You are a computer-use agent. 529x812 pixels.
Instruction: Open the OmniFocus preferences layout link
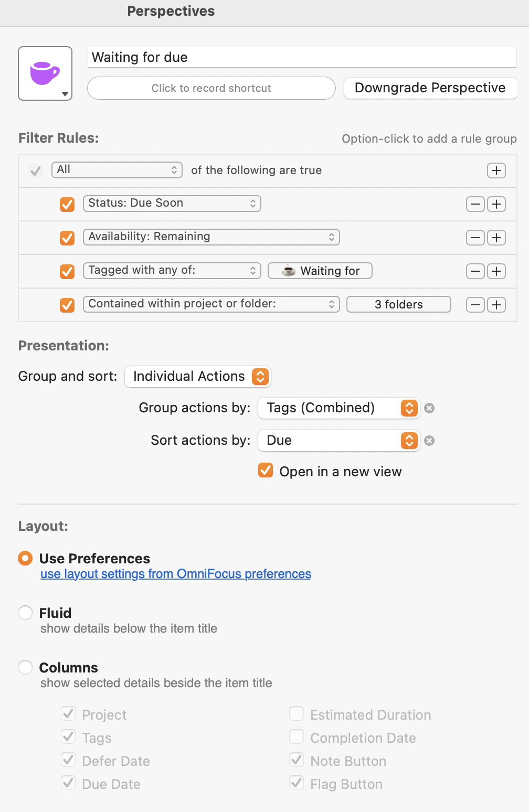[x=176, y=574]
